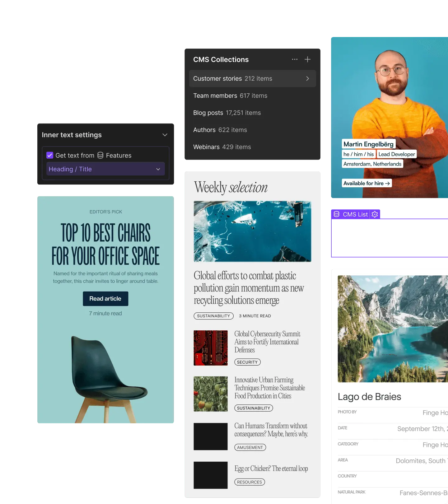Screen dimensions: 448x504
Task: Click the SUSTAINABILITY tag under plastic pollution headline
Action: pyautogui.click(x=213, y=316)
